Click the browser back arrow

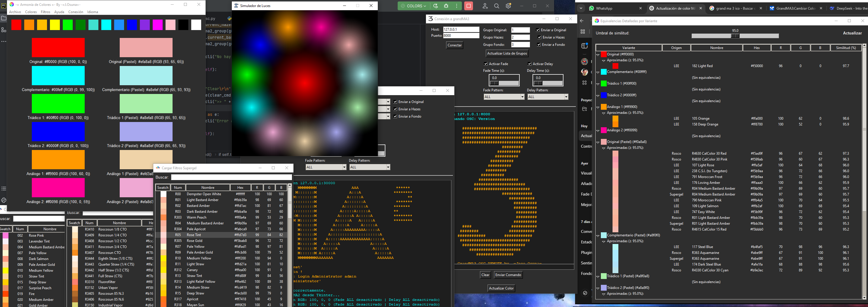582,21
